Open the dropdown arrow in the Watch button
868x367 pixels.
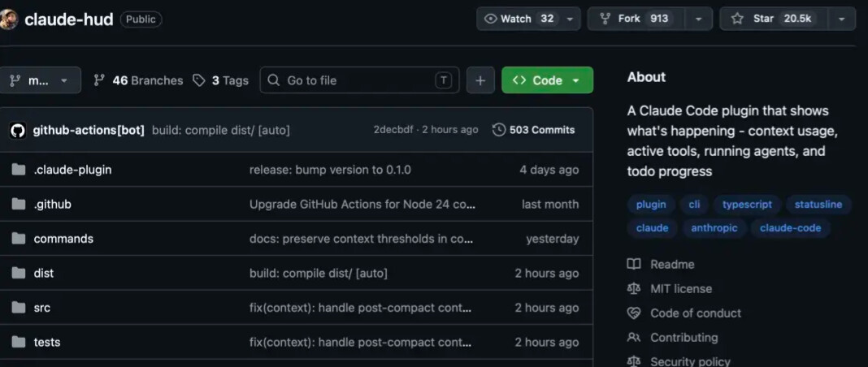click(571, 19)
